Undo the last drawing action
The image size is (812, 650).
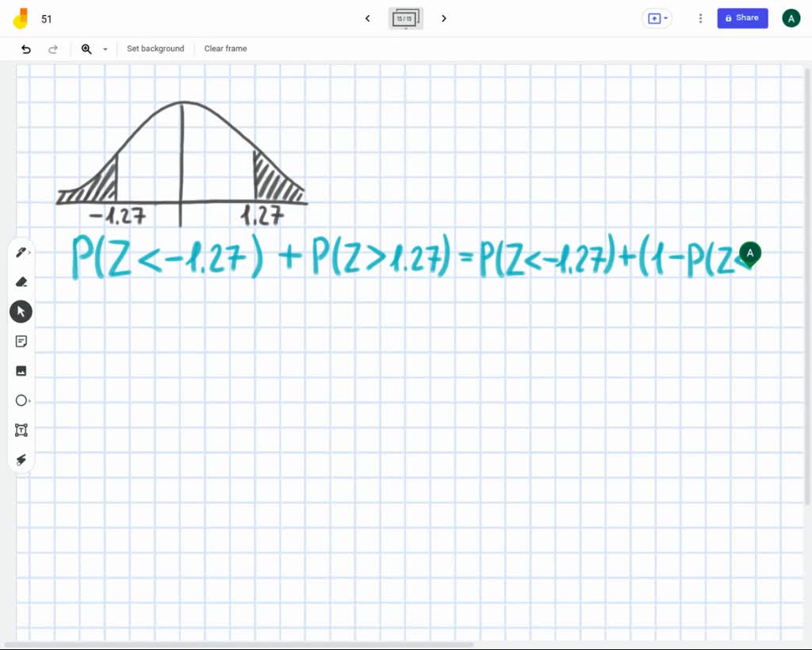click(25, 48)
